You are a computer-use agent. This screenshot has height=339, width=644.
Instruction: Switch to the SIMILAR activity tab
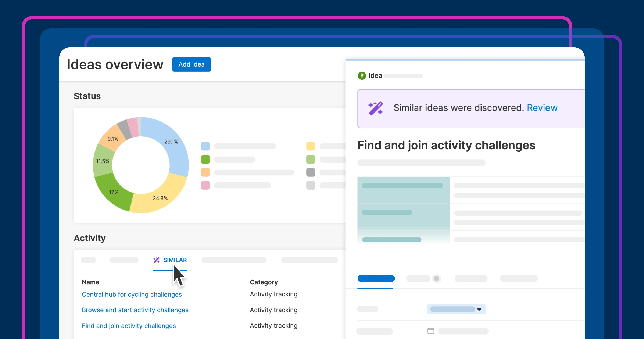(175, 260)
